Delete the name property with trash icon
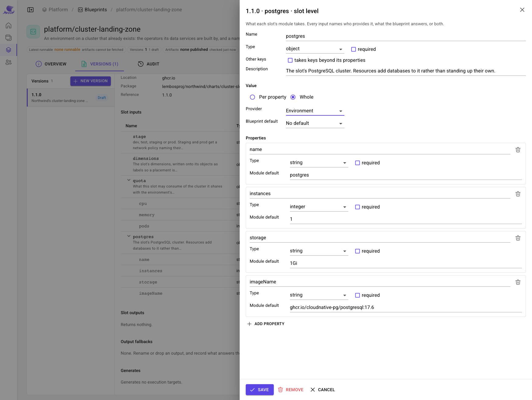 pyautogui.click(x=518, y=150)
